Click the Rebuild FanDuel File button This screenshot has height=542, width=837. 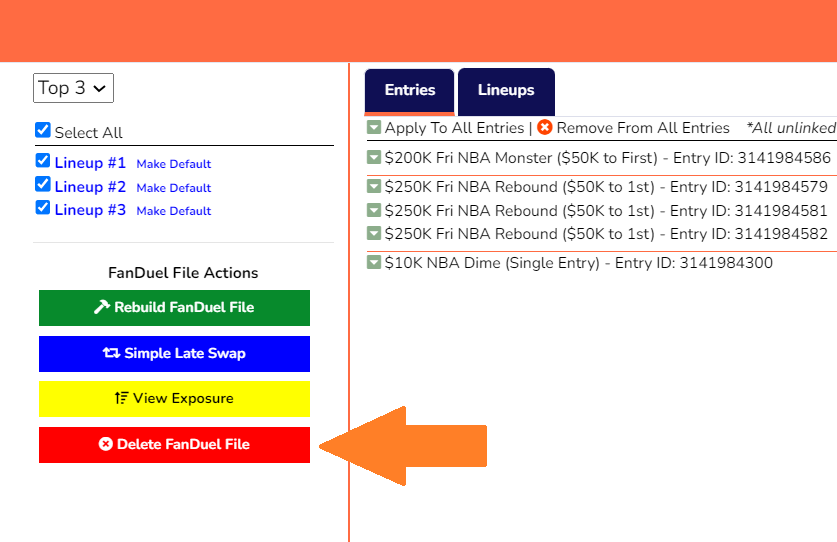[x=175, y=308]
